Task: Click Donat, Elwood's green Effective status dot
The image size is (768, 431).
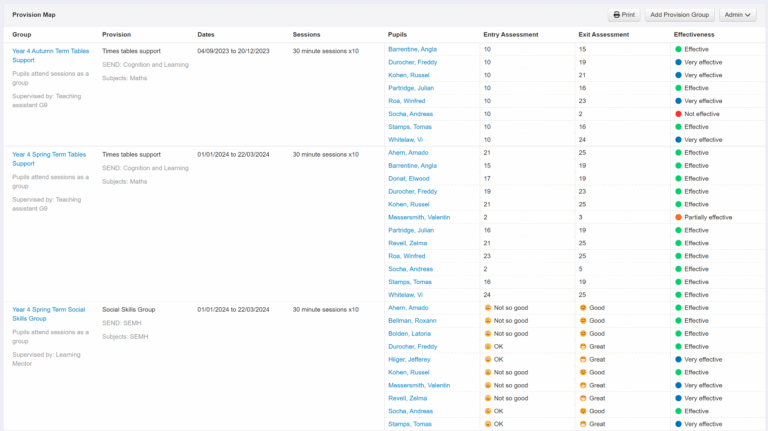Action: click(678, 178)
